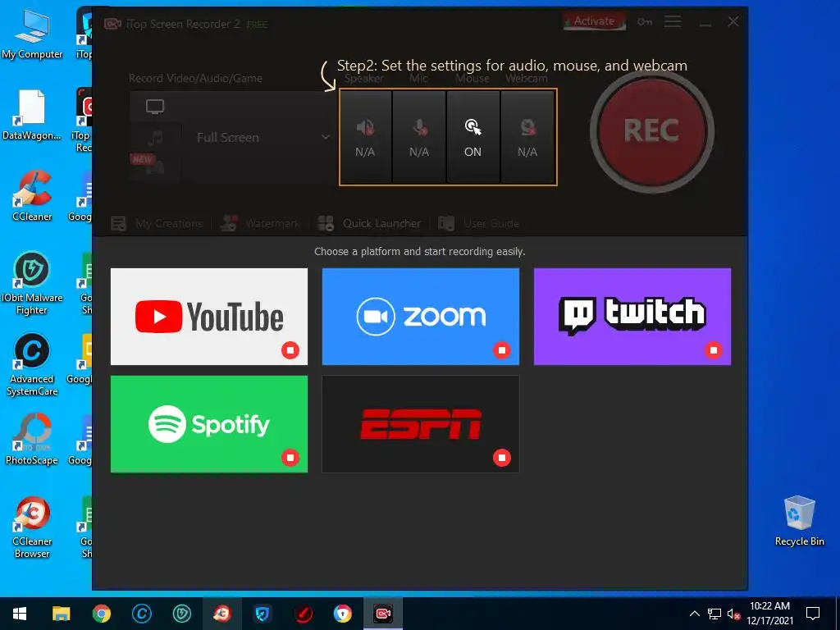Open My Creations

[157, 223]
